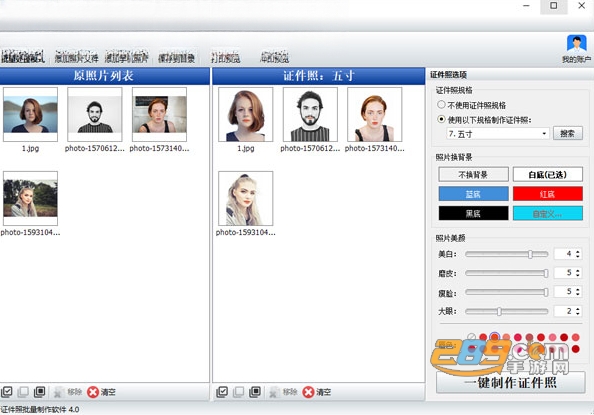Select the 1.jpg thumbnail in original photo list
This screenshot has height=415, width=594.
(x=30, y=114)
